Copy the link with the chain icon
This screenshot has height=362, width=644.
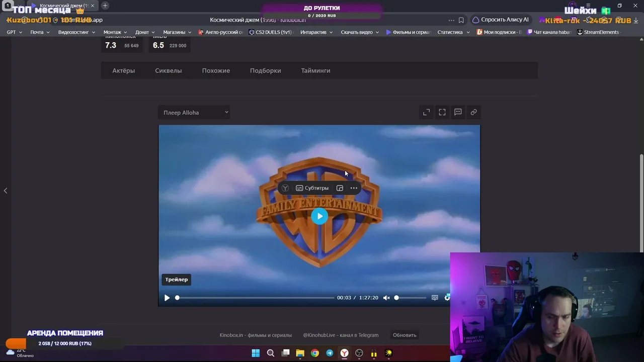[x=473, y=112]
